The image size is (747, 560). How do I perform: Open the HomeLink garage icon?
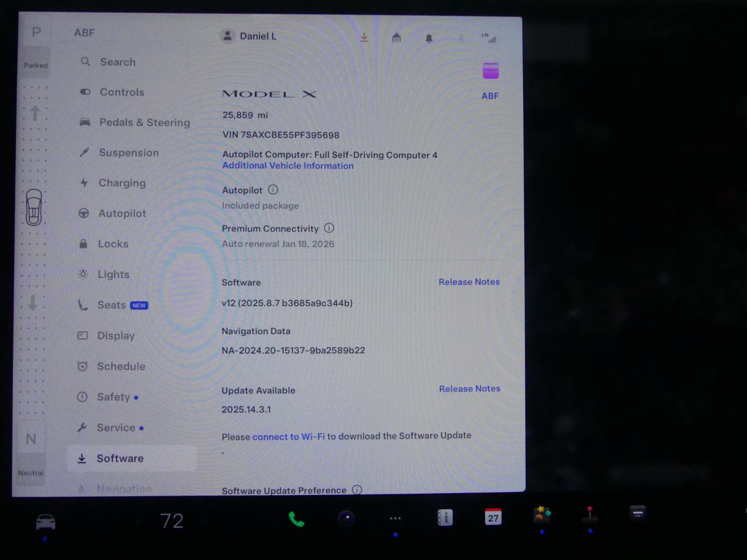[396, 38]
